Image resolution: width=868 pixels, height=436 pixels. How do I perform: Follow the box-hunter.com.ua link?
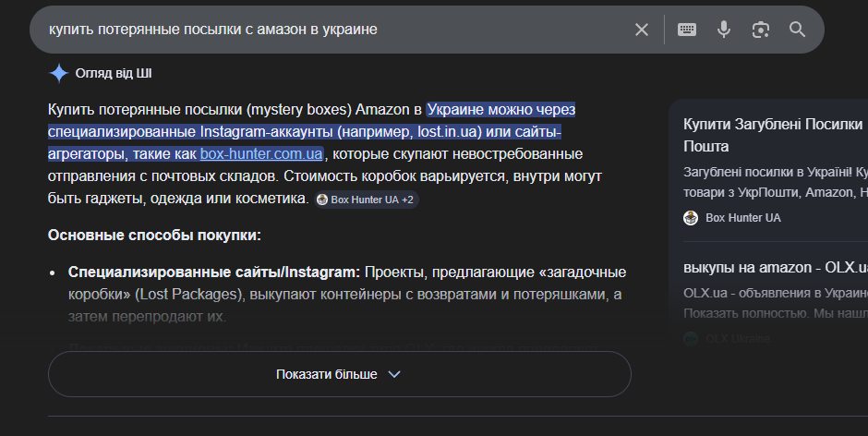pyautogui.click(x=261, y=153)
